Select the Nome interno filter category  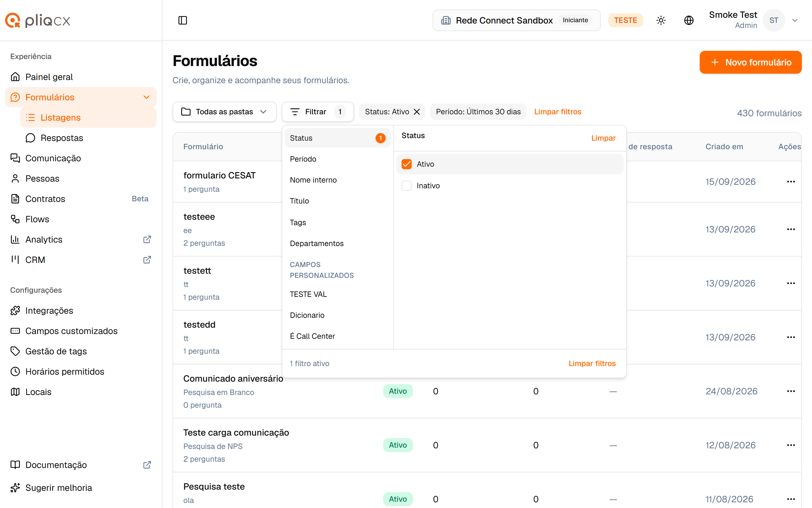tap(337, 180)
